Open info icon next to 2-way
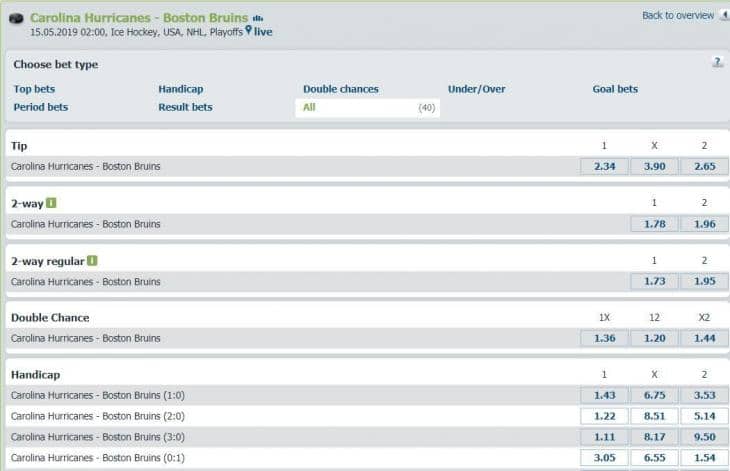This screenshot has height=471, width=730. (51, 203)
